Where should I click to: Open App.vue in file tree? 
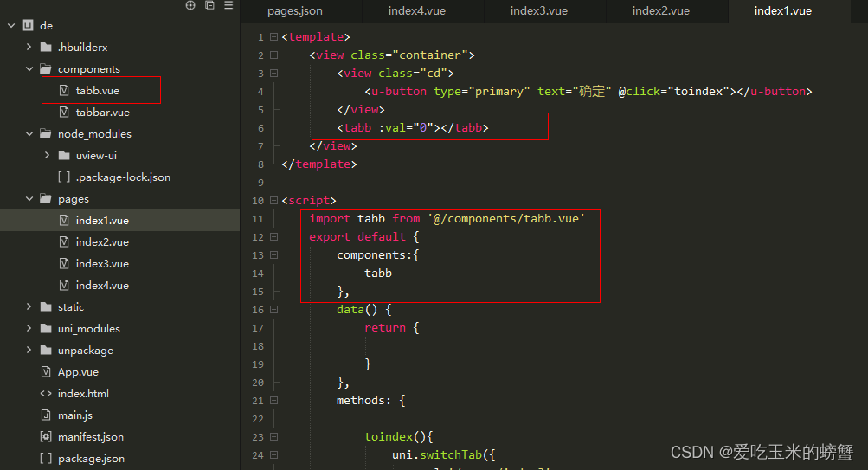78,372
